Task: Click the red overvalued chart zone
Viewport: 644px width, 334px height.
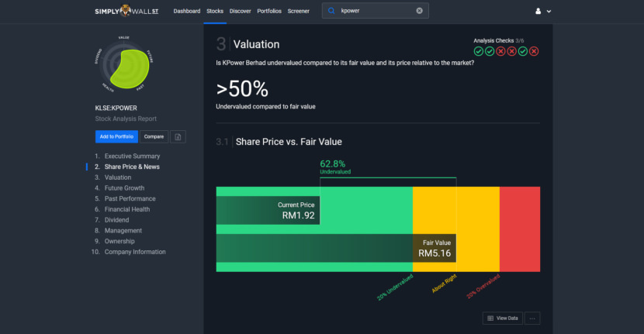Action: [x=520, y=229]
